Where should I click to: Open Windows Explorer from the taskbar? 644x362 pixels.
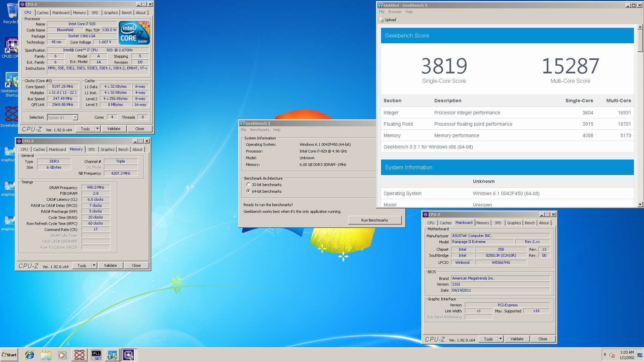coord(46,355)
